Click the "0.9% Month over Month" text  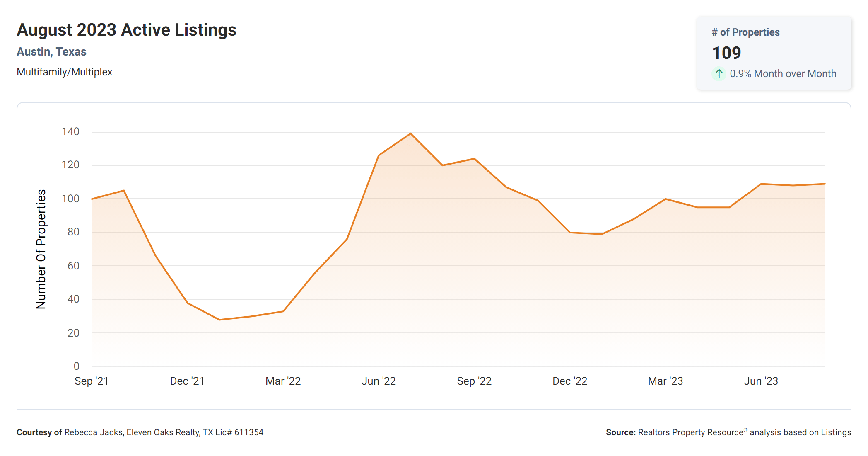[783, 74]
